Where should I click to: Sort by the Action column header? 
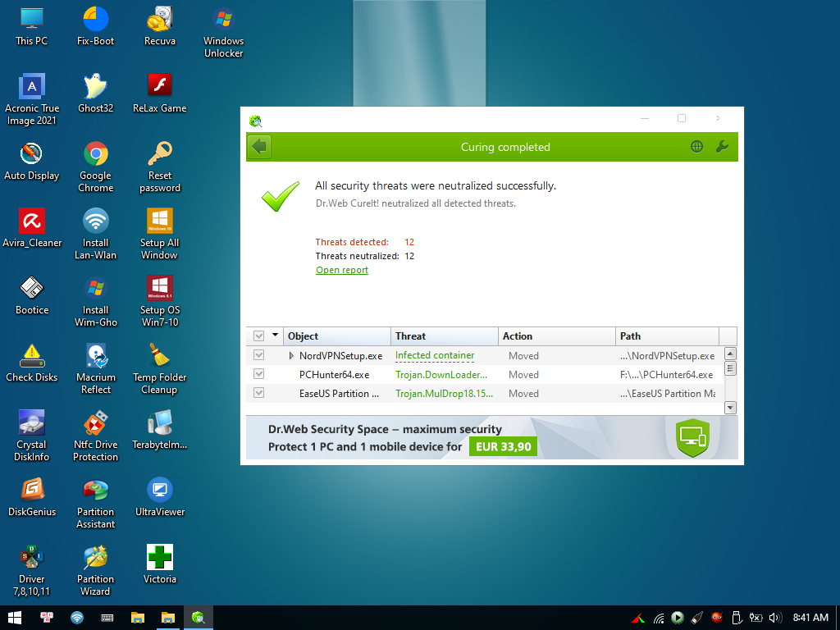557,336
